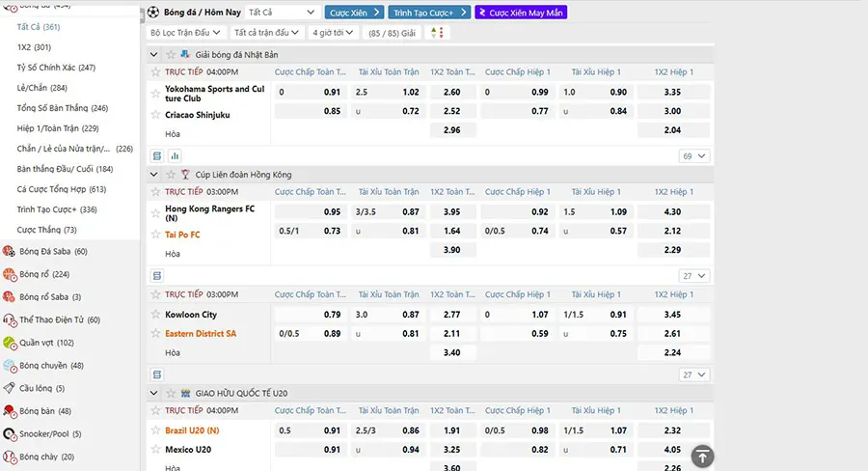Screen dimensions: 868x471
Task: Click GIAO HỮU QUỐC TẾ U20 league icon
Action: coord(185,393)
